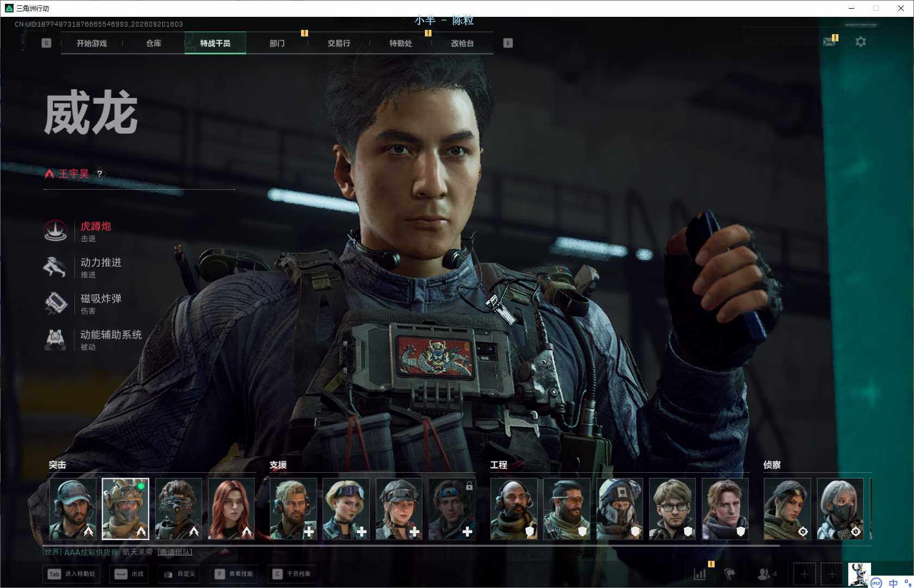Select the red-haired female operator in 突击
This screenshot has width=914, height=588.
point(231,509)
